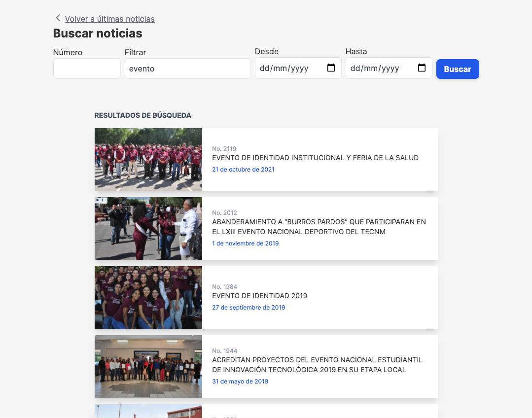Open the Desde calendar picker icon
The height and width of the screenshot is (418, 532).
pyautogui.click(x=331, y=68)
